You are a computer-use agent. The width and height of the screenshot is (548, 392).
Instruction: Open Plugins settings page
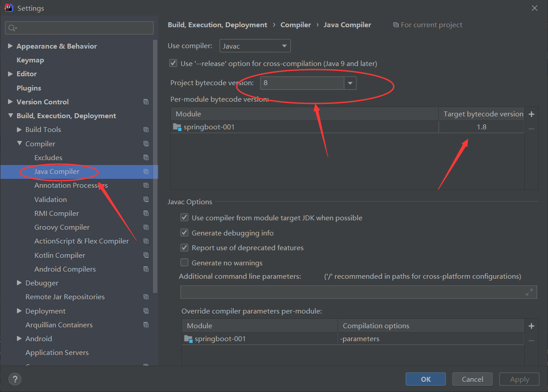pos(29,88)
